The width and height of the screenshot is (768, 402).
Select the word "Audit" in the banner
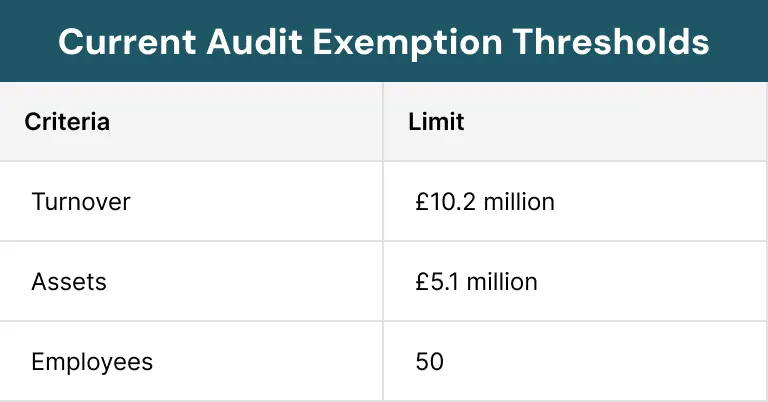[x=255, y=41]
